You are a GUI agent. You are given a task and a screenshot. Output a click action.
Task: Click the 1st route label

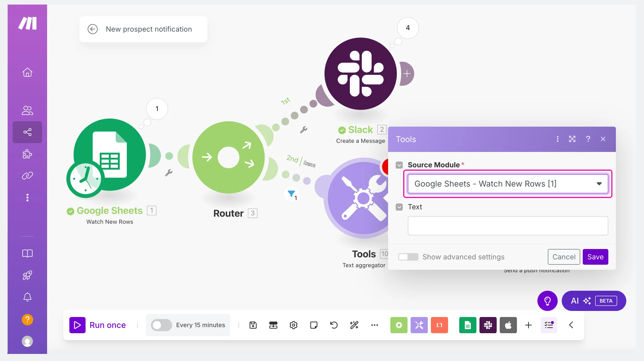(x=285, y=101)
